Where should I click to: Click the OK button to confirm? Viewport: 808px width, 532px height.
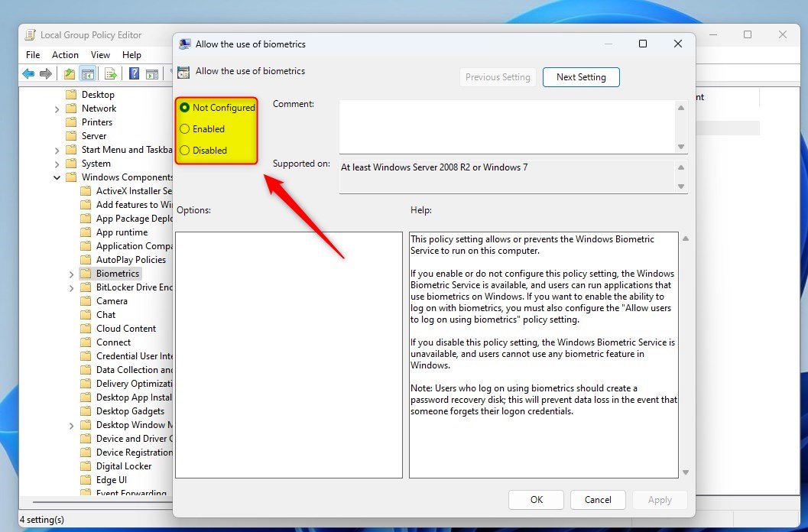click(536, 499)
